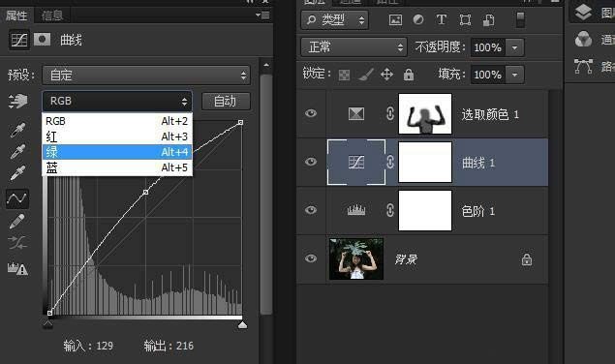Viewport: 615px width, 364px height.
Task: Select the edit points curve tool
Action: click(x=17, y=198)
